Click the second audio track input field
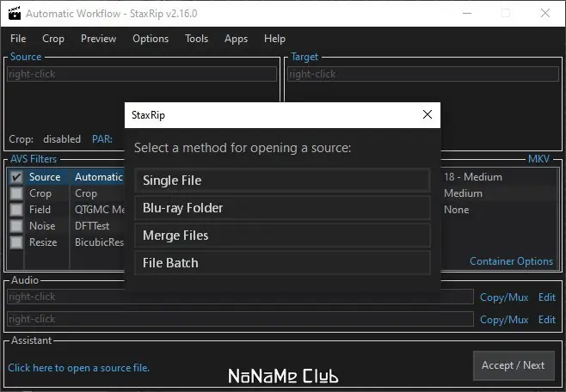 (240, 319)
